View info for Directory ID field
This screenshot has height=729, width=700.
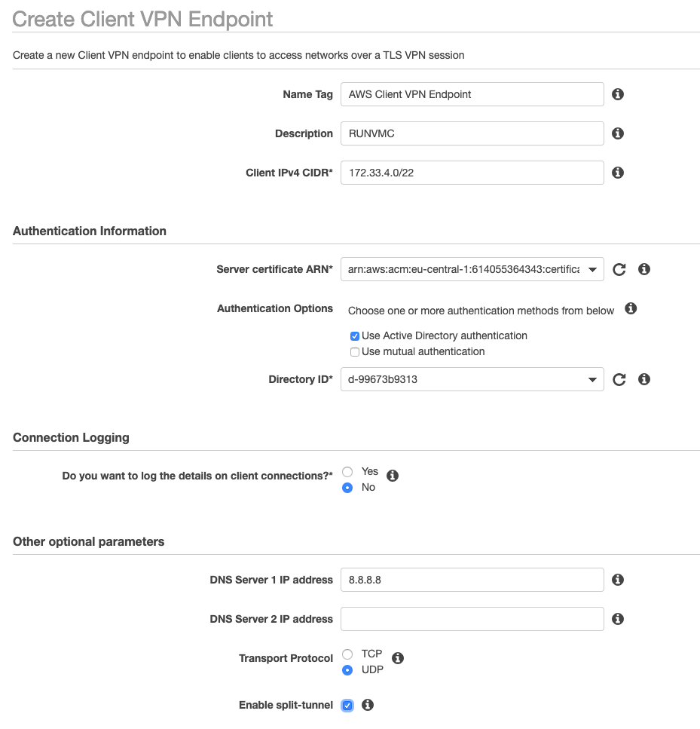643,379
